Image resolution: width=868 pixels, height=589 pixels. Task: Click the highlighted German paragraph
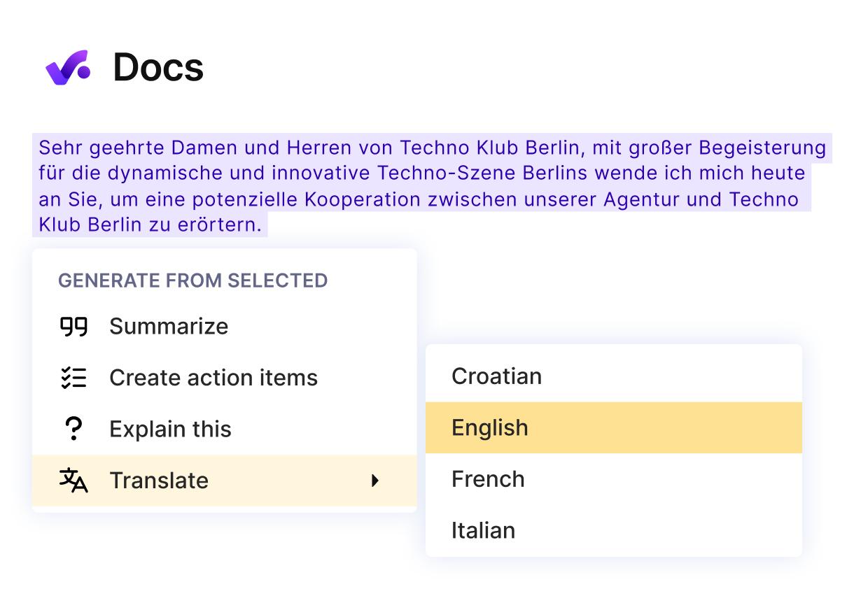pos(432,187)
